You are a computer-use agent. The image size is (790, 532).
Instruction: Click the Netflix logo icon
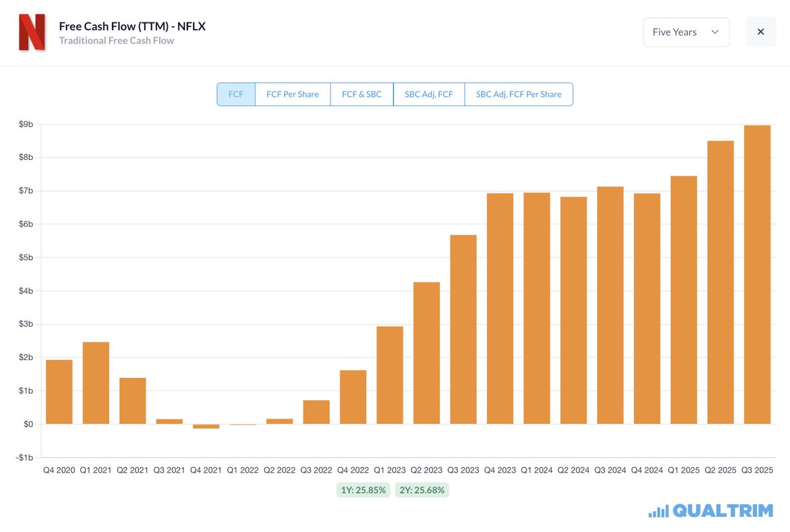(x=33, y=32)
